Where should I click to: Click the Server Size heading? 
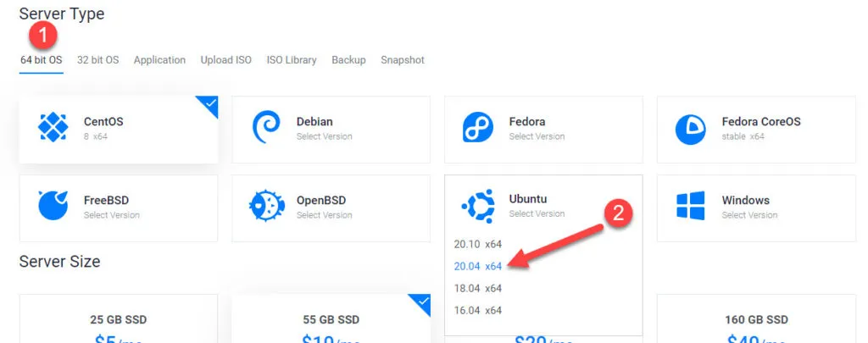60,261
